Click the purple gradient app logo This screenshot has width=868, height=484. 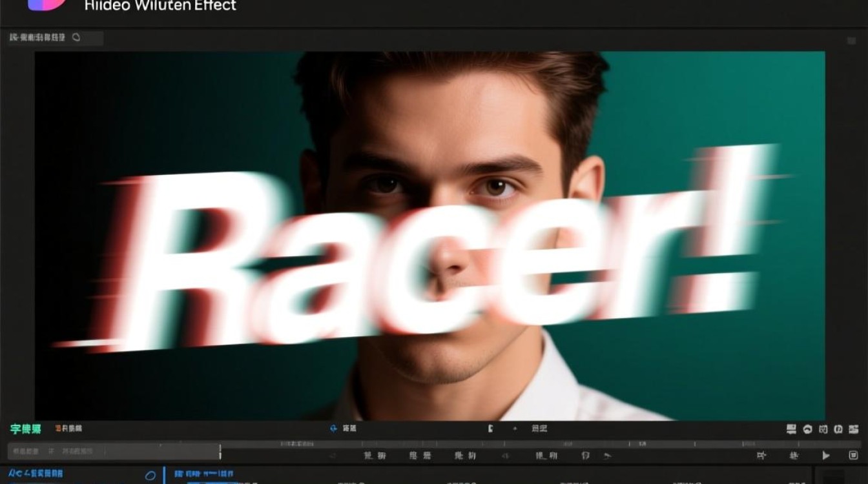(x=46, y=3)
